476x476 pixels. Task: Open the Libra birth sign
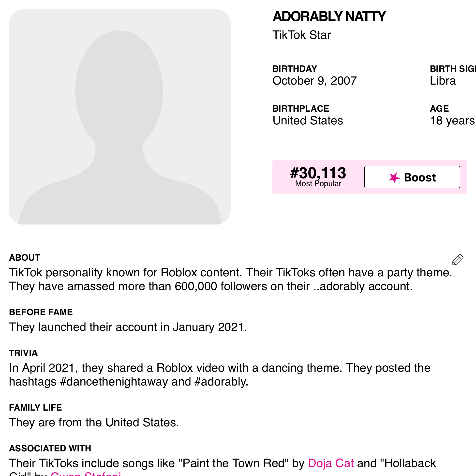tap(443, 81)
